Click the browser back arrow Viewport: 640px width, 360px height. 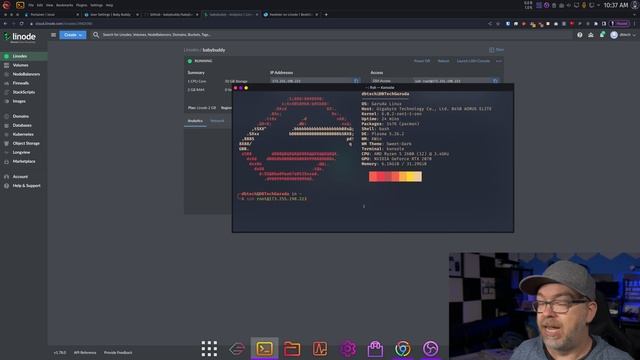coord(5,24)
